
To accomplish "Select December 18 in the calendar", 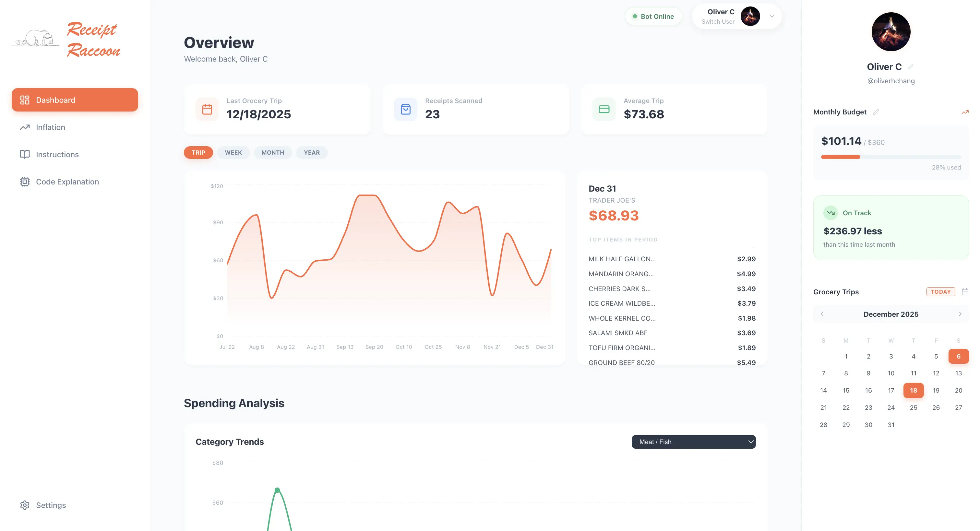I will click(x=913, y=390).
